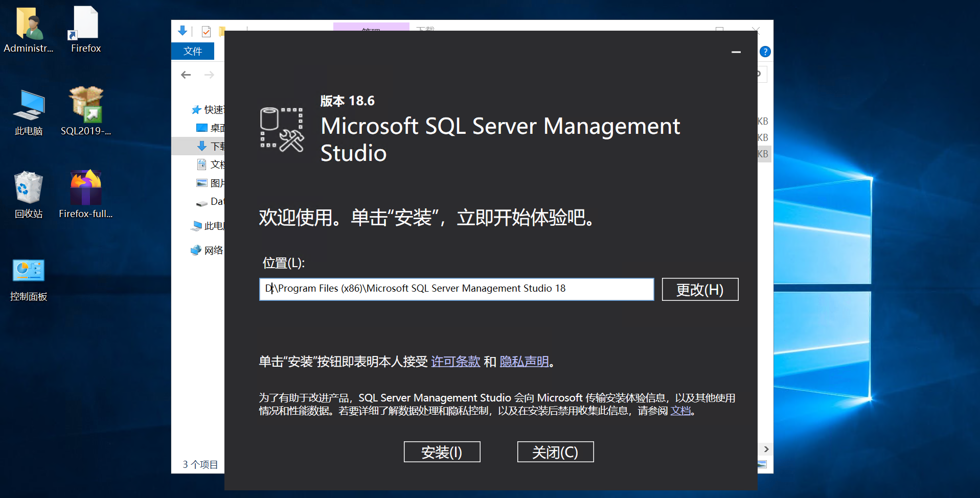Click the Close (关闭) button in the installer
Screen dimensions: 980x498
(555, 452)
